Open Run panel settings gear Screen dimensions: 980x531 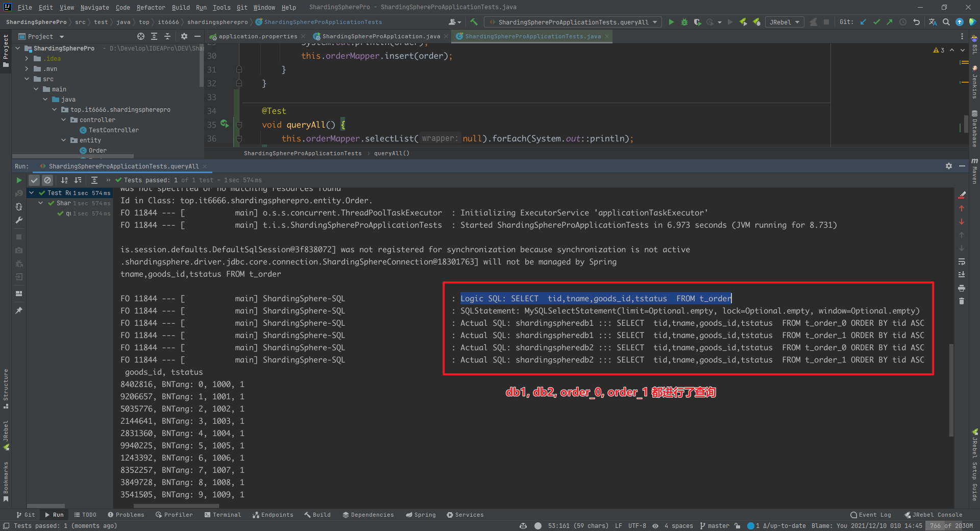click(x=948, y=166)
